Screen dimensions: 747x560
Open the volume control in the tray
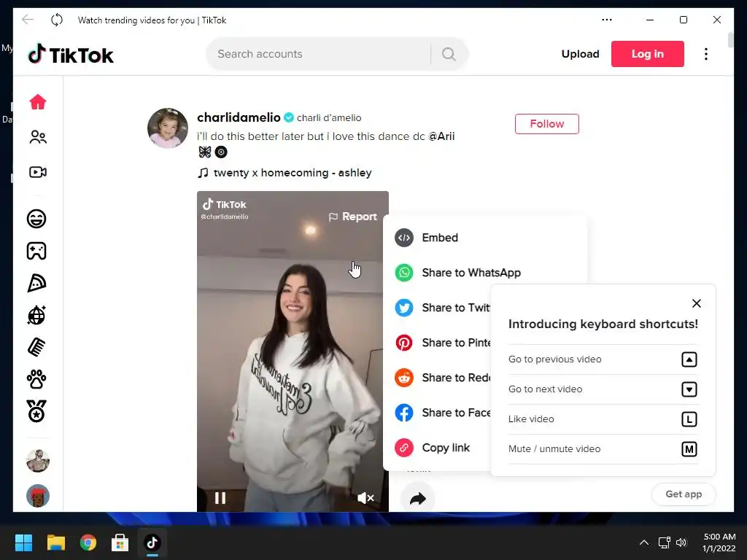click(x=682, y=542)
